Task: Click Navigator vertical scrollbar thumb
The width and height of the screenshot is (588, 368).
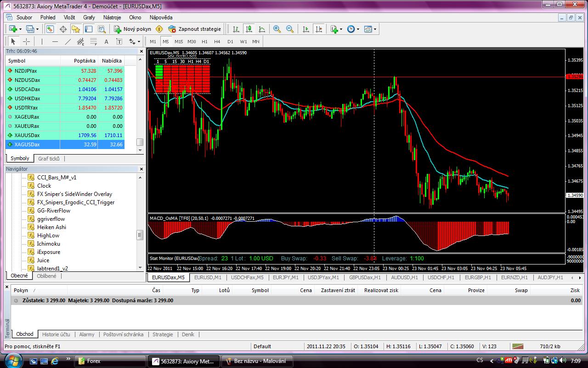Action: pos(140,235)
